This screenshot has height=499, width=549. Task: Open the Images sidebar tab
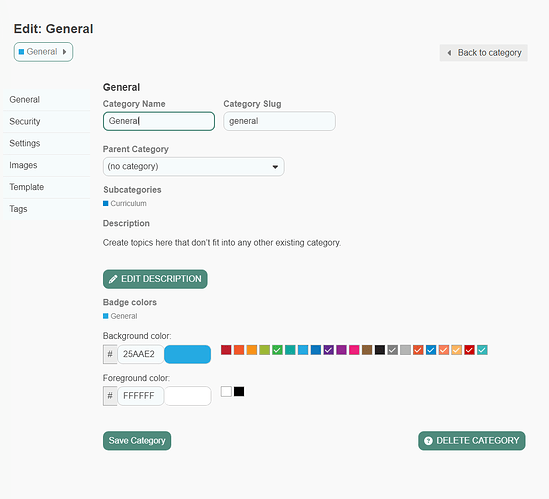point(47,165)
